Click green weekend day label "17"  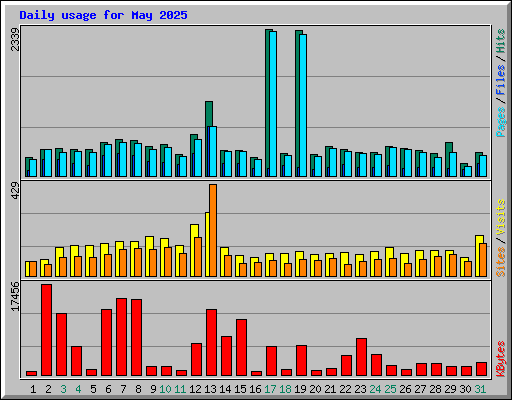(270, 389)
